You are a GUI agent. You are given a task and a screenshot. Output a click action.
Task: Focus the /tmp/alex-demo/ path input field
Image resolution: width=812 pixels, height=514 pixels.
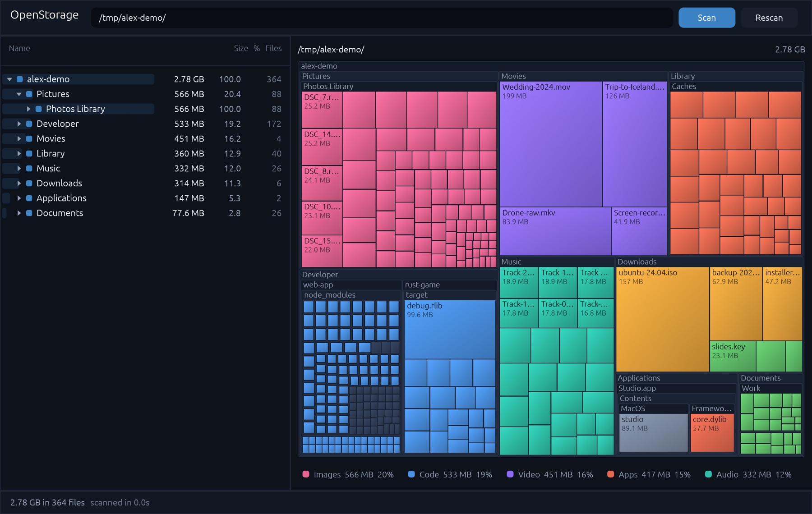(382, 18)
